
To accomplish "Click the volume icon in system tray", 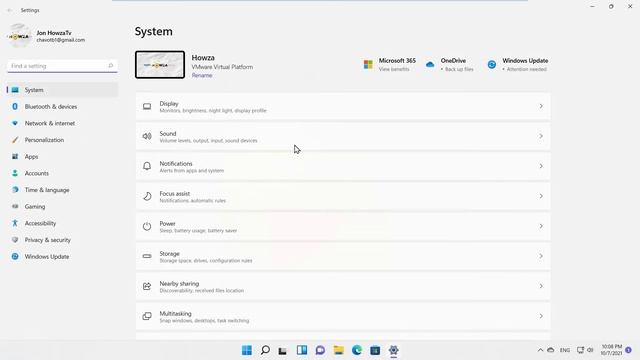I will click(590, 350).
